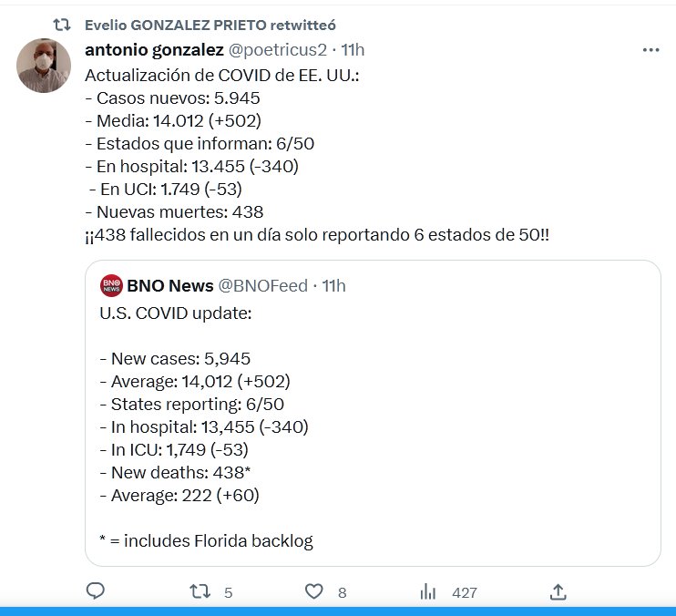The height and width of the screenshot is (616, 676).
Task: Open the @BNOFeed handle in quoted tweet
Action: click(x=263, y=286)
